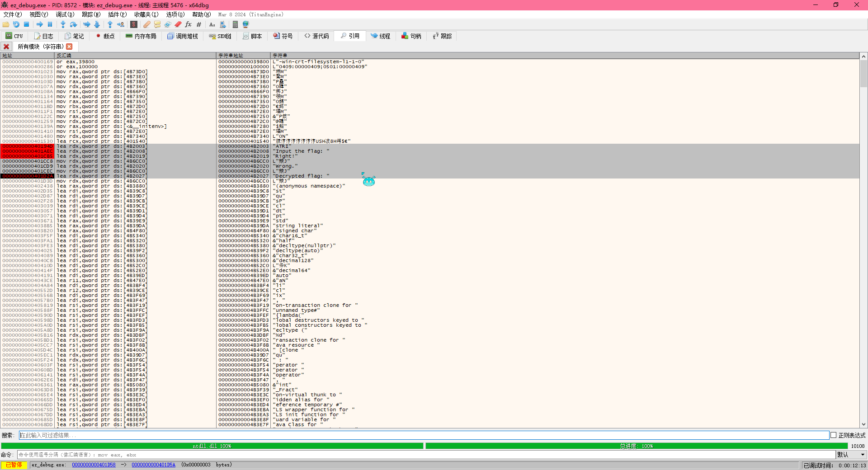Enable the 正则表达式 regex checkbox
The image size is (868, 470).
pos(833,435)
